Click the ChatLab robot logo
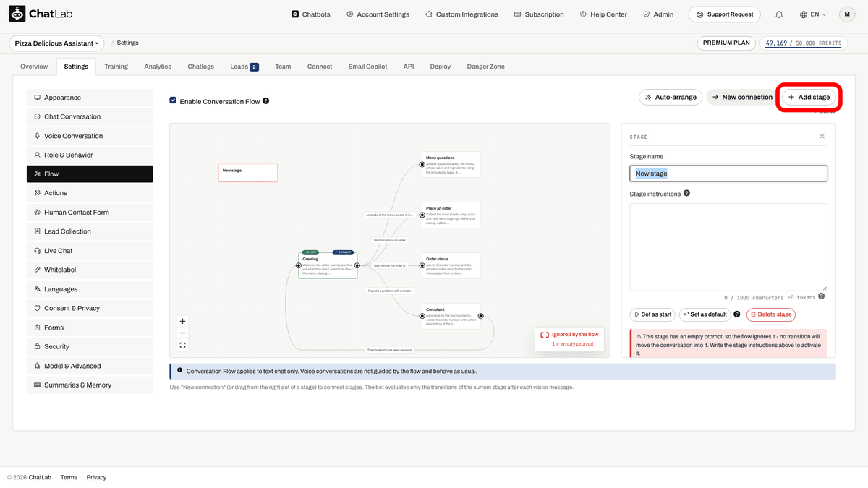The image size is (868, 488). 17,14
